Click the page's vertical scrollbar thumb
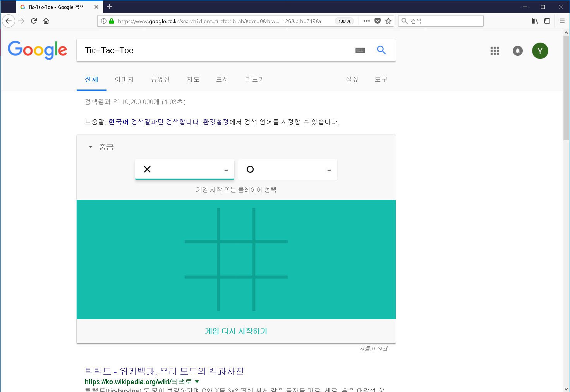The image size is (570, 392). pyautogui.click(x=567, y=89)
